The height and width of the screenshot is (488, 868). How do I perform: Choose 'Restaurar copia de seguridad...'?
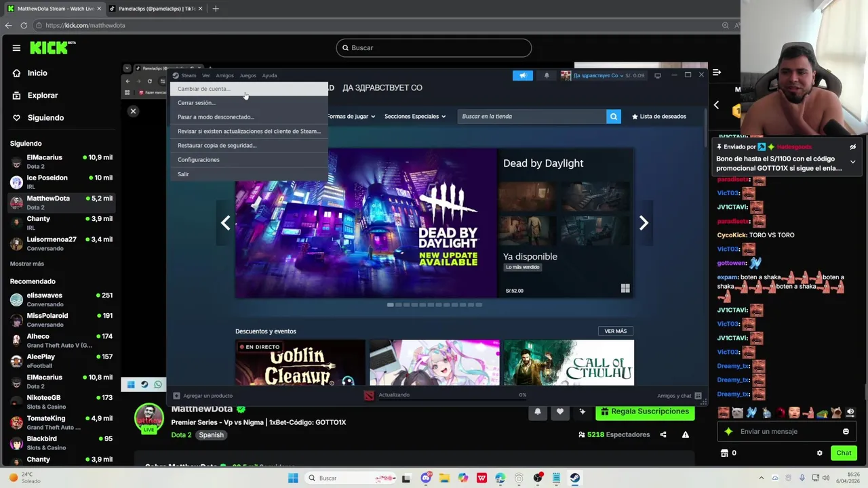click(x=248, y=146)
